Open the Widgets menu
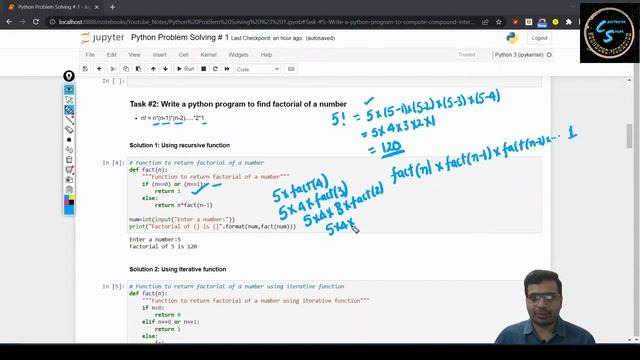The height and width of the screenshot is (360, 640). 238,55
